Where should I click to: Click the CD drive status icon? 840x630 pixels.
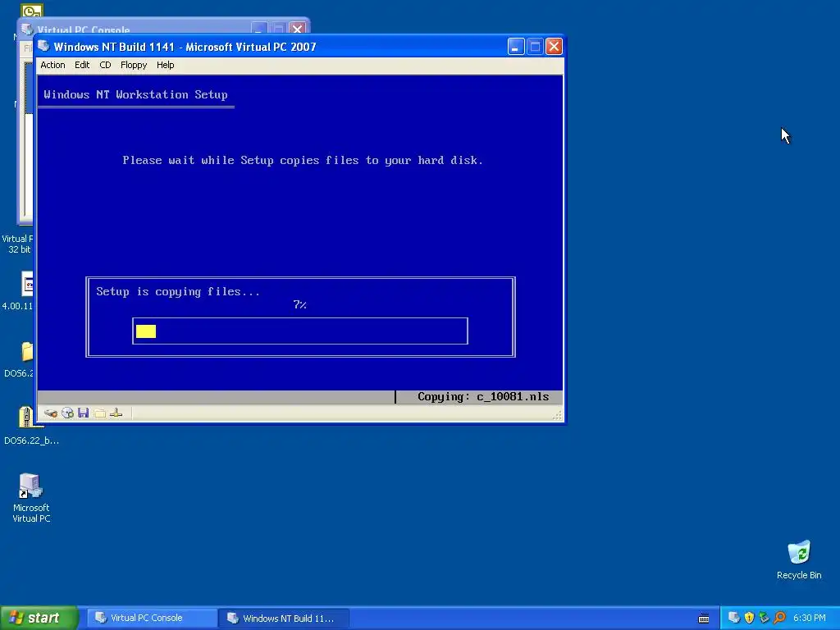pos(67,413)
